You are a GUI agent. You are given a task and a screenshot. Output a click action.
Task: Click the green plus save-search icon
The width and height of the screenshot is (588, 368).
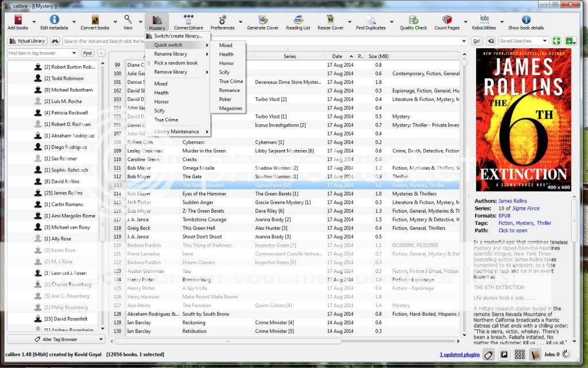pos(569,41)
